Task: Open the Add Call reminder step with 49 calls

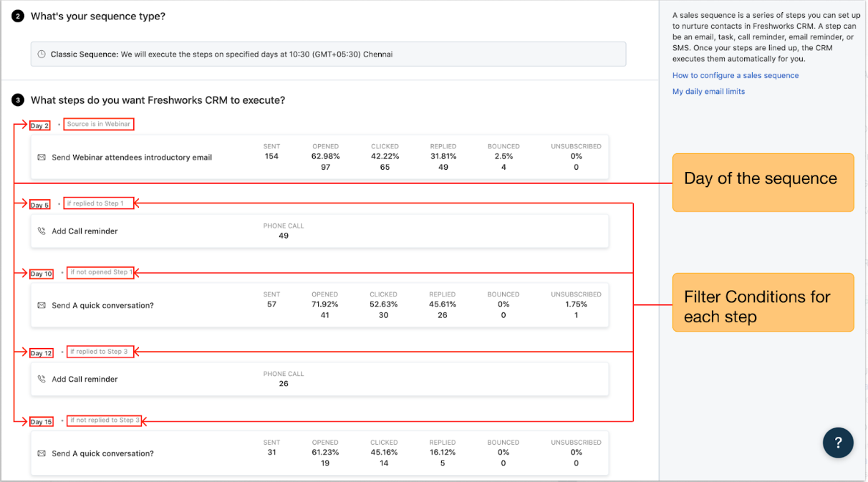Action: (319, 231)
